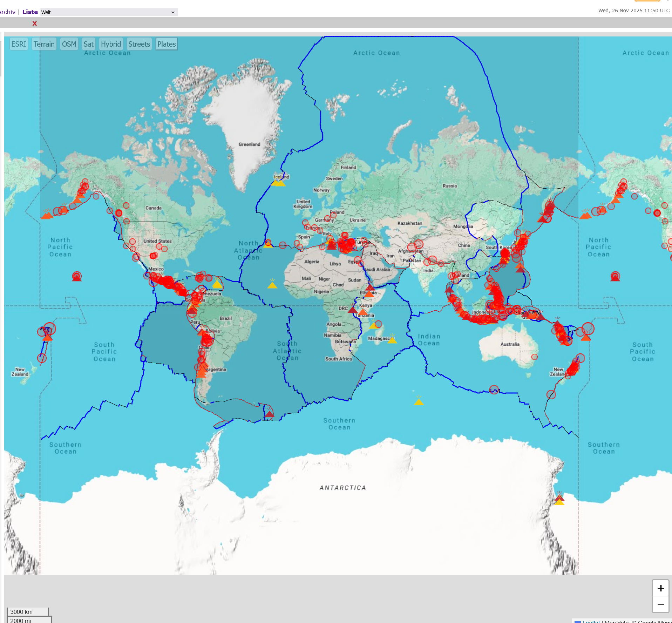The image size is (672, 623).
Task: Select the OSM base map
Action: (x=69, y=44)
